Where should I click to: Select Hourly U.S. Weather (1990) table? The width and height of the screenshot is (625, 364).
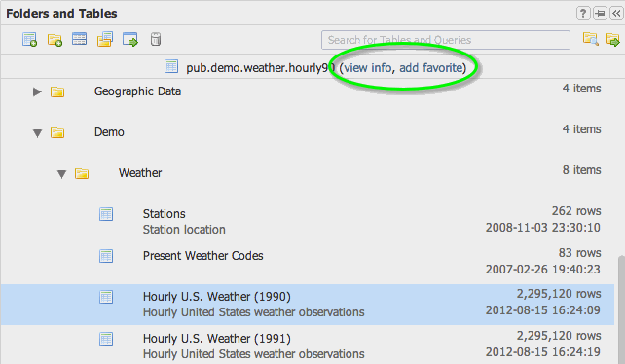coord(308,305)
